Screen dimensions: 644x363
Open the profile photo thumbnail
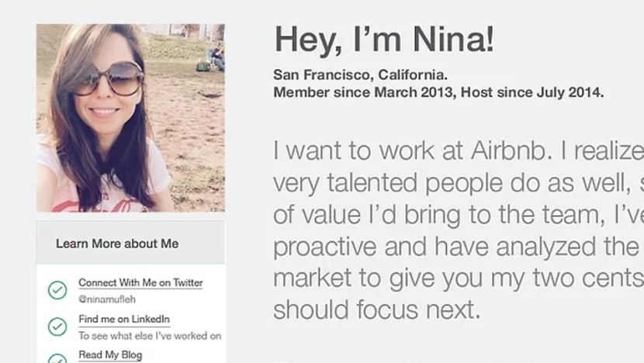130,118
